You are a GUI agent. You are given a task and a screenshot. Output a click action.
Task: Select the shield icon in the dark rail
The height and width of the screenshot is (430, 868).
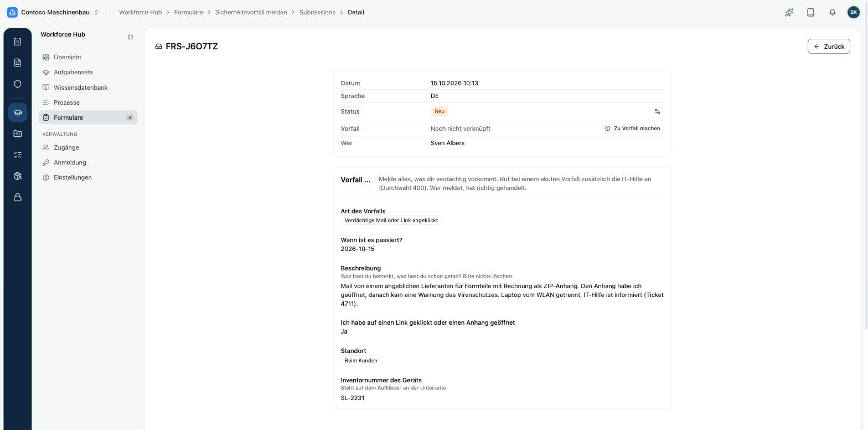tap(17, 84)
